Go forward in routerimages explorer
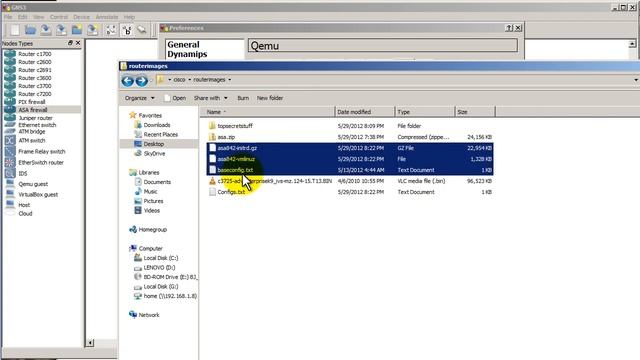Image resolution: width=640 pixels, height=360 pixels. coord(142,81)
